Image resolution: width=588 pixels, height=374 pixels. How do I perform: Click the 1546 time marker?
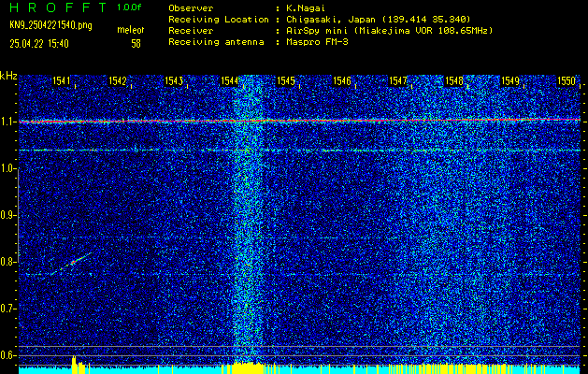coord(342,80)
